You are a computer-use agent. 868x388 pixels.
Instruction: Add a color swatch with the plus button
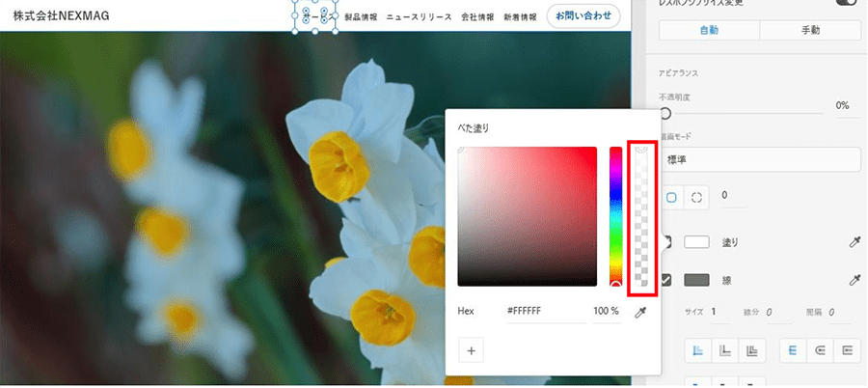pos(471,351)
